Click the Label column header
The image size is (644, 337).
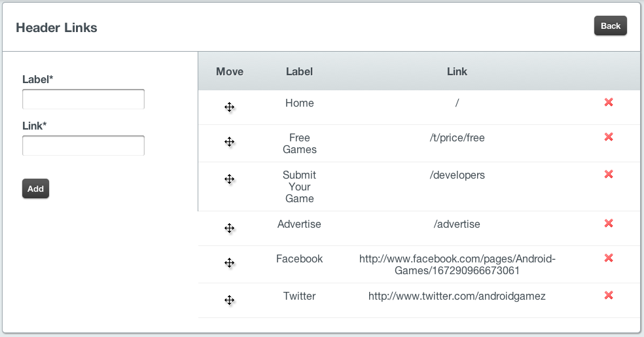299,71
